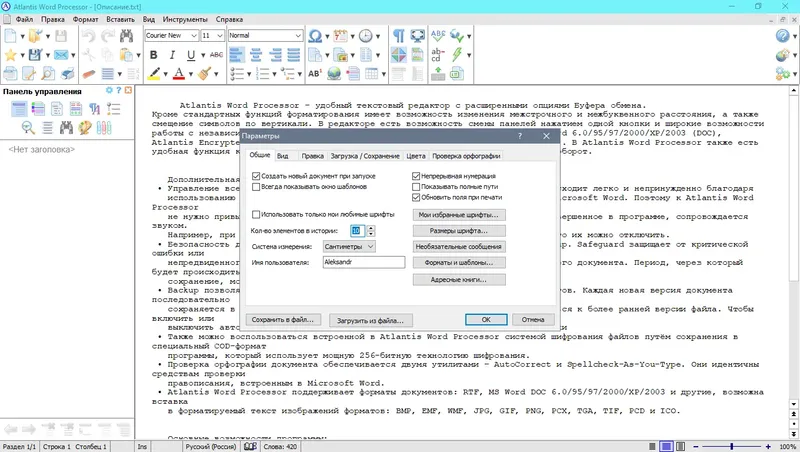
Task: Uncheck 'Обновить поля при печати'
Action: (x=416, y=197)
